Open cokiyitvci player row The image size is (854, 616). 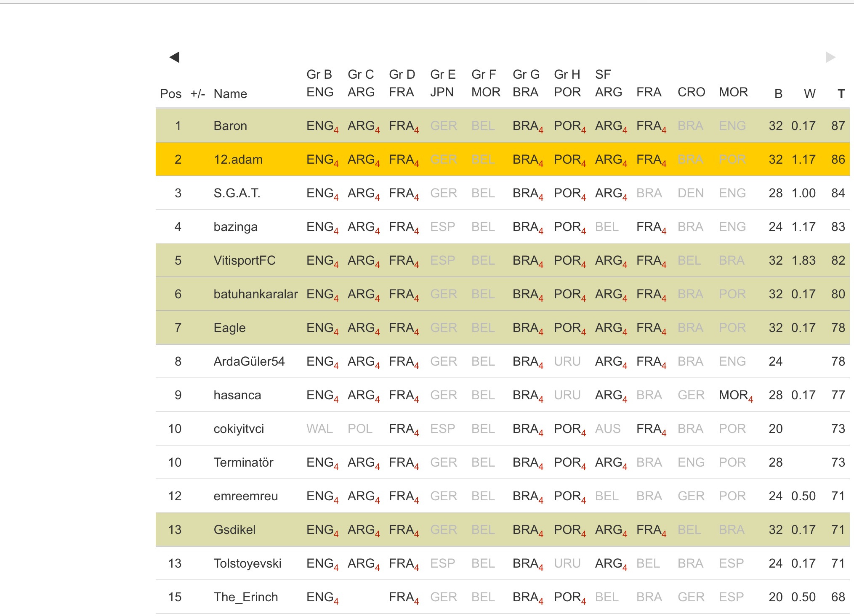[238, 429]
